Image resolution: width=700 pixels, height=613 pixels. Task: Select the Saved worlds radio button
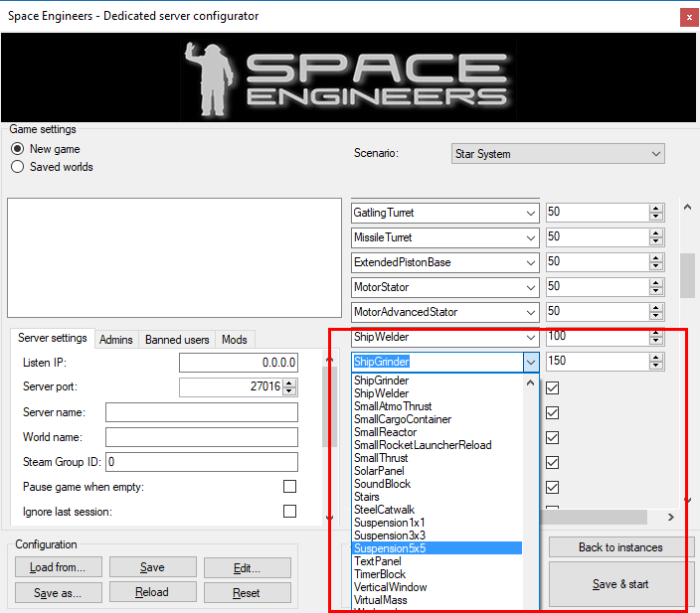pos(17,167)
